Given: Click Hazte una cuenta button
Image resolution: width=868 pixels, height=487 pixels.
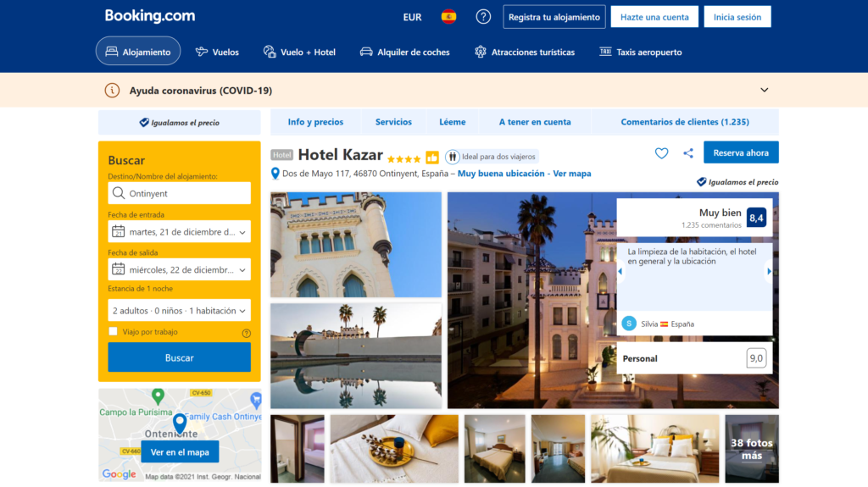Looking at the screenshot, I should tap(654, 17).
